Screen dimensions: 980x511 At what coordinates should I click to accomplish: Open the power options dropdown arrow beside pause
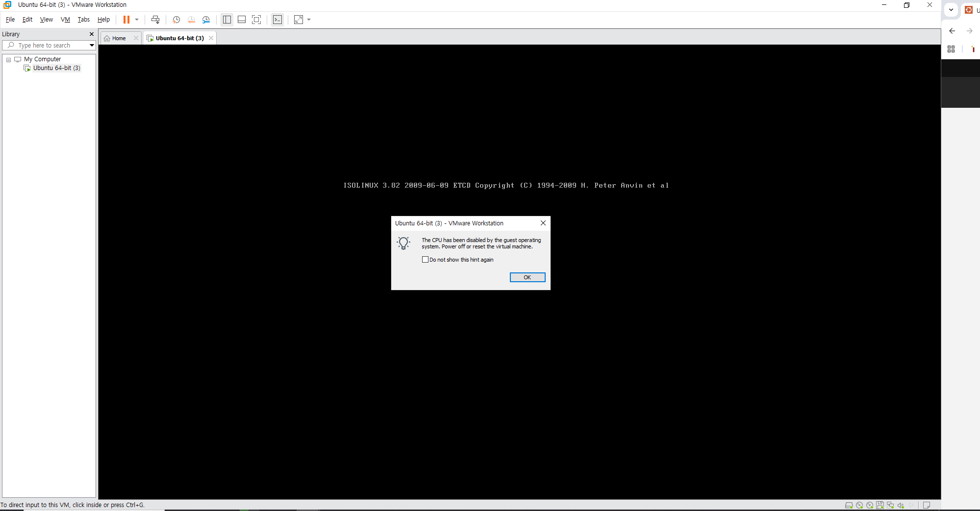[137, 20]
